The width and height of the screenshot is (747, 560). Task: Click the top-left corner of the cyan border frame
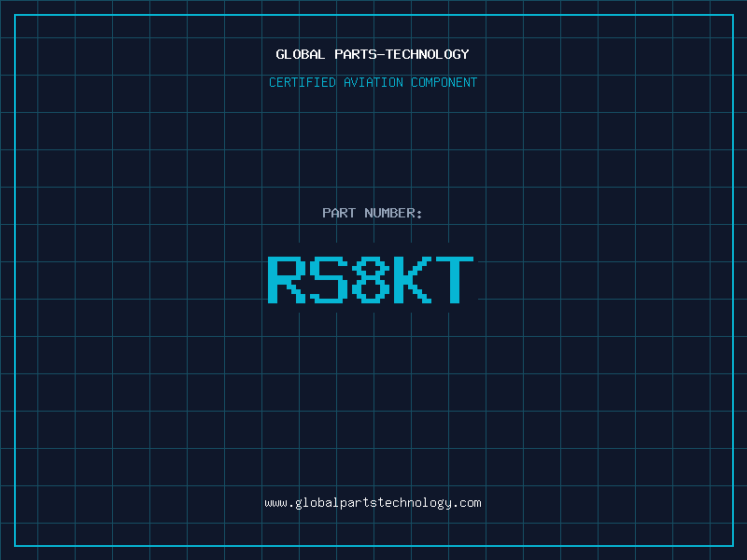click(x=15, y=15)
